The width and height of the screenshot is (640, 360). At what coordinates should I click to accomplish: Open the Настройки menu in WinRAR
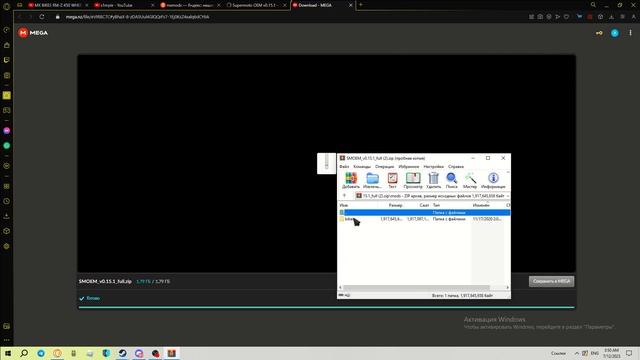pyautogui.click(x=433, y=167)
